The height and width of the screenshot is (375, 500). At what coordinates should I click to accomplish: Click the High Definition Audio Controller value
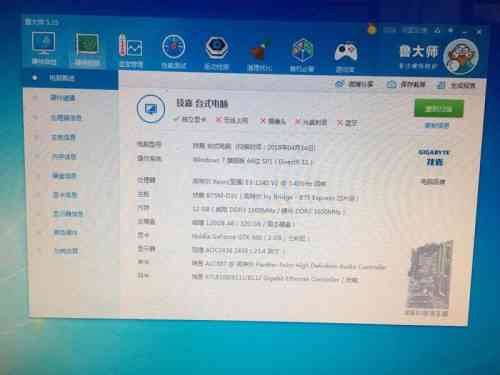(x=289, y=266)
